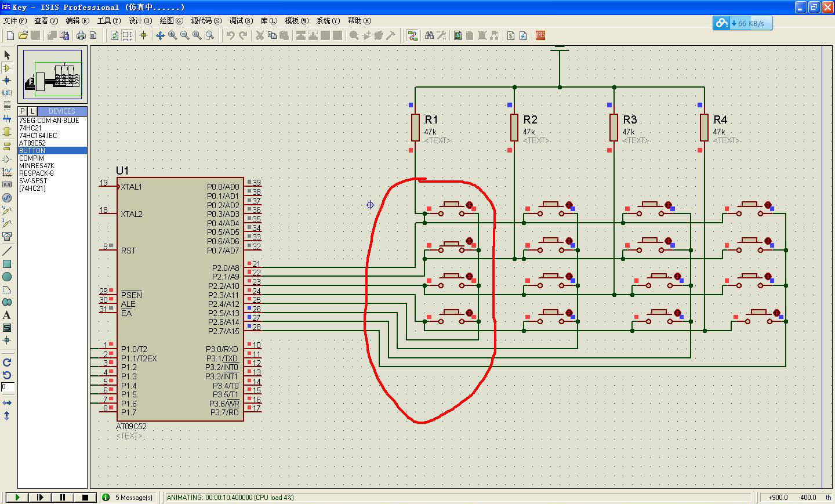This screenshot has height=504, width=835.
Task: Toggle the false origin marker
Action: tap(143, 35)
